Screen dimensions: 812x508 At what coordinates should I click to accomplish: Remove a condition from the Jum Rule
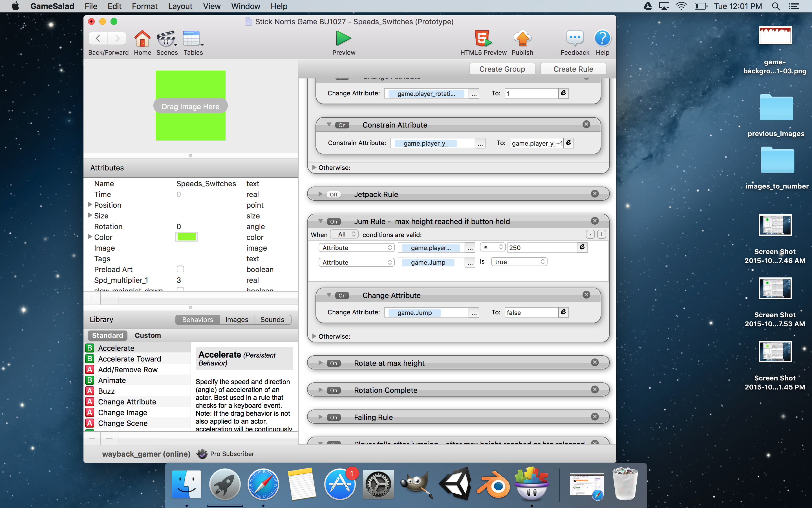click(590, 234)
